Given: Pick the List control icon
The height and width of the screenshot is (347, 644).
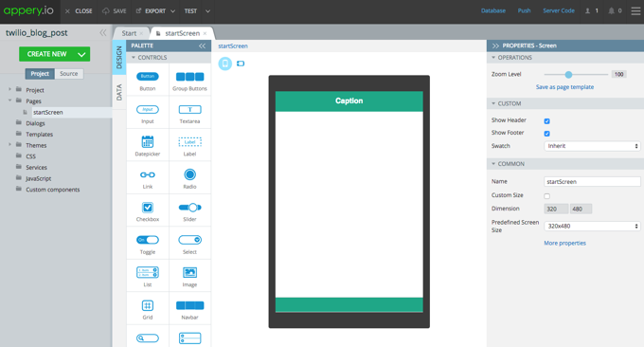Looking at the screenshot, I should point(148,272).
